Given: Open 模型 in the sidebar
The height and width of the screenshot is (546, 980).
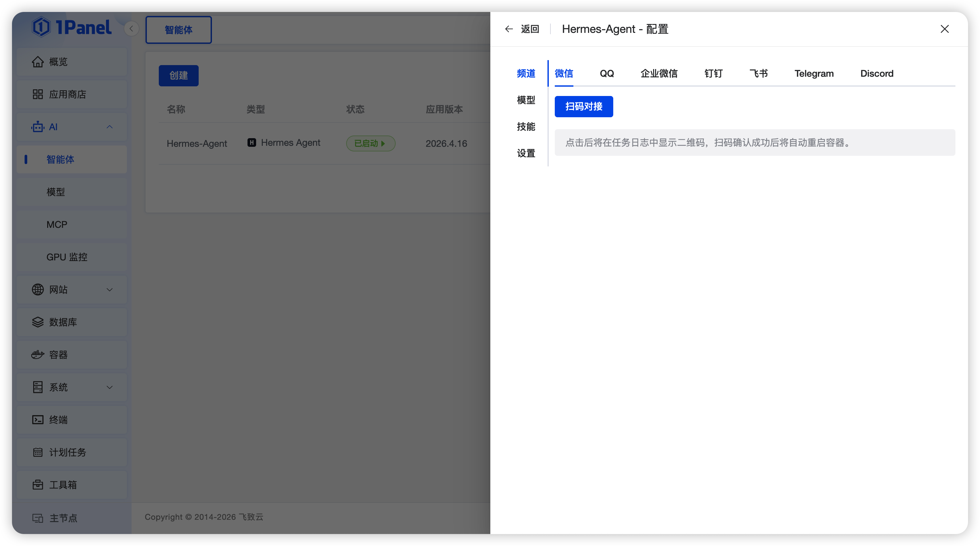Looking at the screenshot, I should [x=71, y=192].
